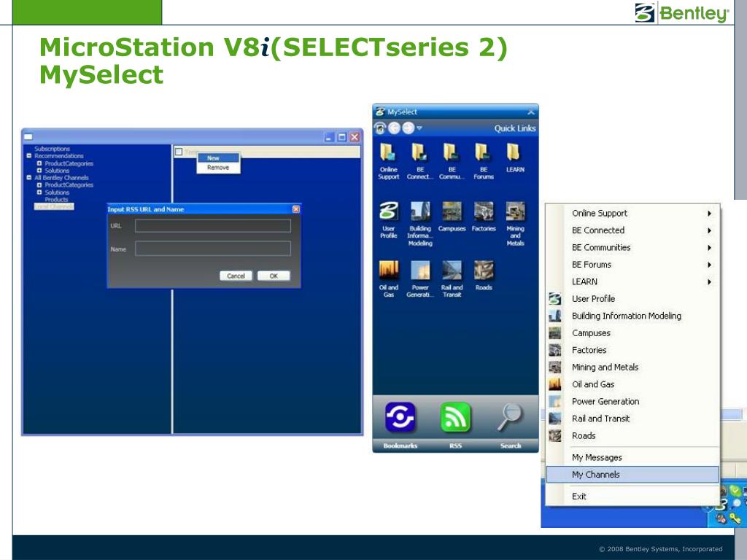Choose Exit in the tray menu
The image size is (747, 560).
(x=632, y=496)
